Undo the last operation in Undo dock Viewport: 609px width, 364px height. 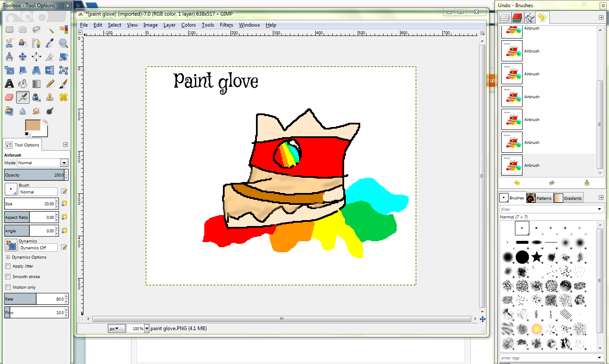click(x=517, y=183)
